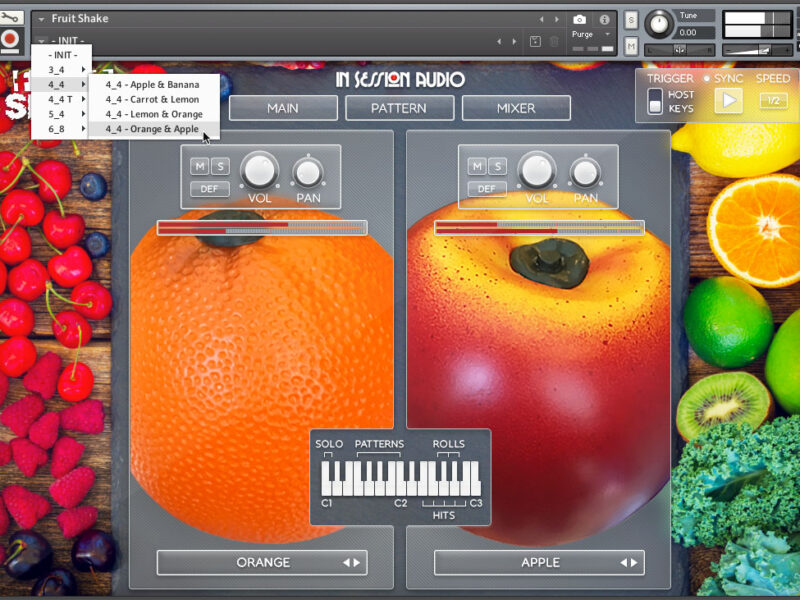This screenshot has height=600, width=800.
Task: Click the Kontakt S solo button
Action: pos(631,20)
